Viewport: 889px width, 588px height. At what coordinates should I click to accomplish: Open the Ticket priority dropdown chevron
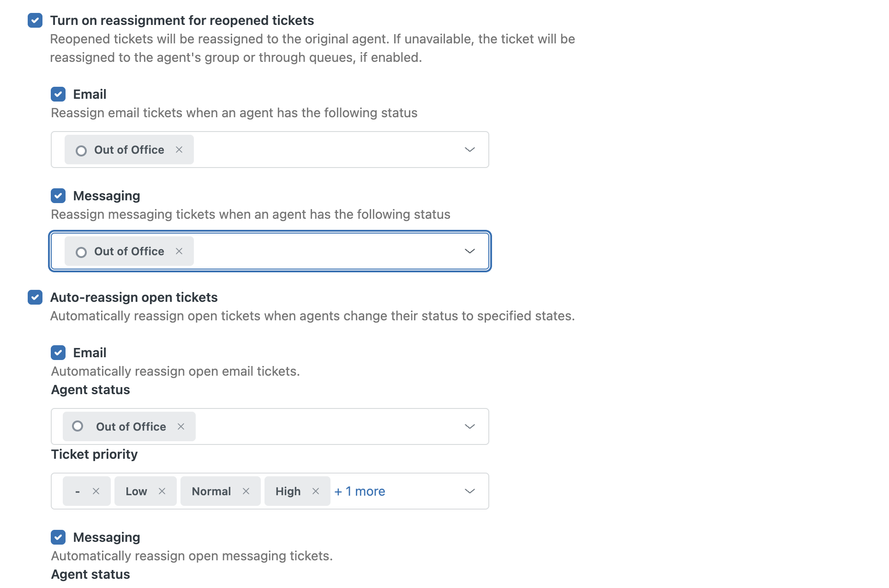coord(469,491)
